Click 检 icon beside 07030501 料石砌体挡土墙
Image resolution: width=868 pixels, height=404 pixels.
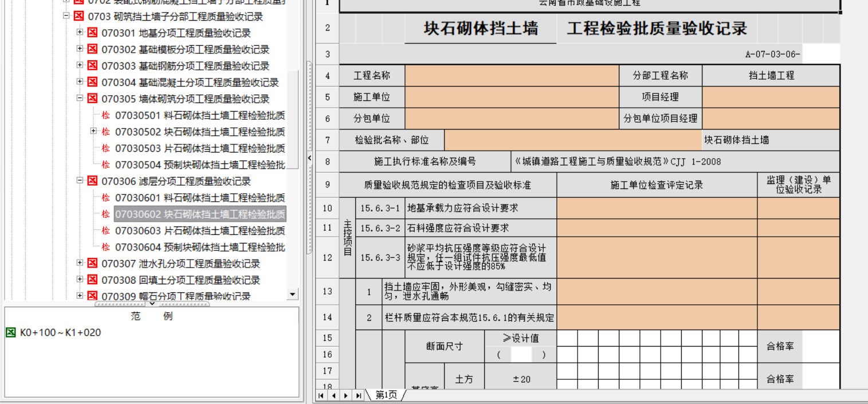[x=106, y=115]
